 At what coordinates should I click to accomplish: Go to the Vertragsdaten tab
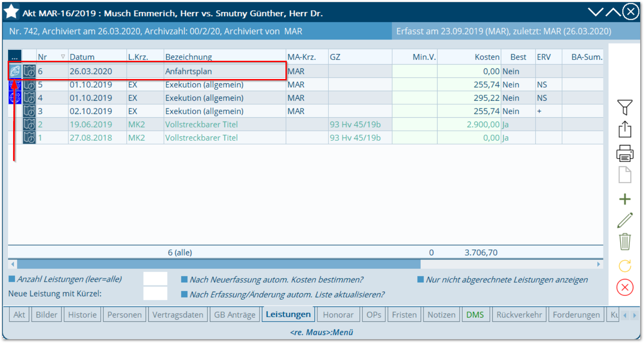[x=178, y=315]
